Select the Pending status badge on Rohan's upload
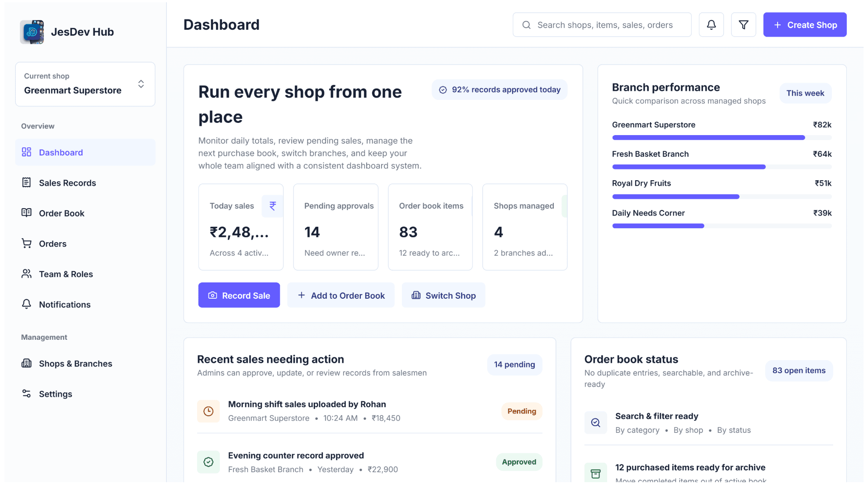This screenshot has height=488, width=868. (x=521, y=411)
